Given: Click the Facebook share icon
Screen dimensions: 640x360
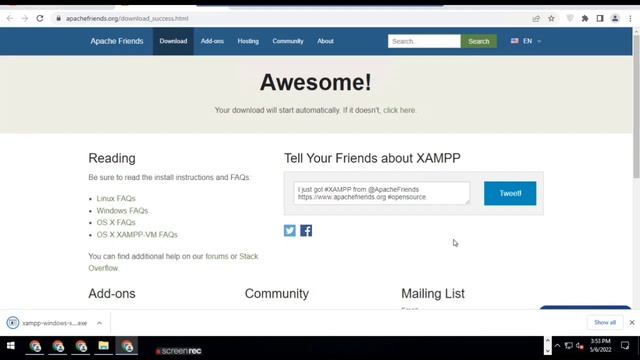Looking at the screenshot, I should [306, 231].
